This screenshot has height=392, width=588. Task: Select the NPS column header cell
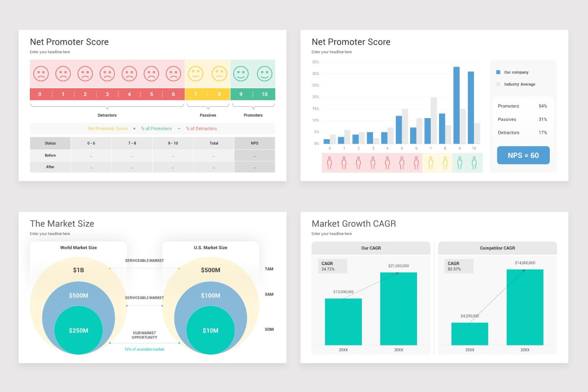(255, 143)
